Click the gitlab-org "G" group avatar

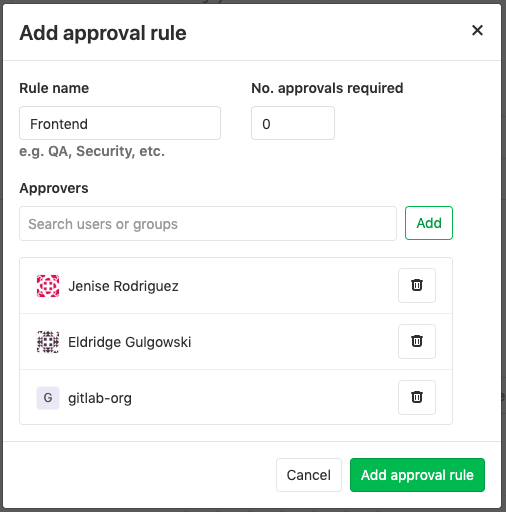pos(48,398)
